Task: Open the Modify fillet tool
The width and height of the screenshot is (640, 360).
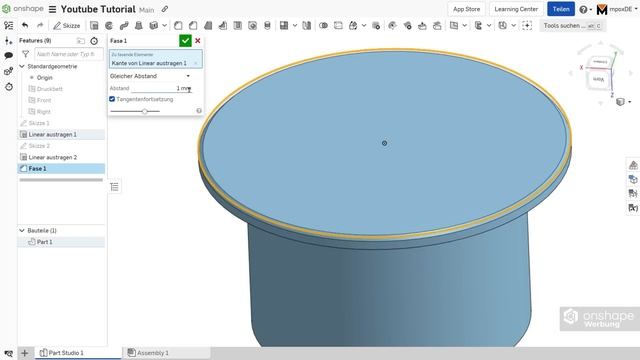Action: (x=392, y=26)
